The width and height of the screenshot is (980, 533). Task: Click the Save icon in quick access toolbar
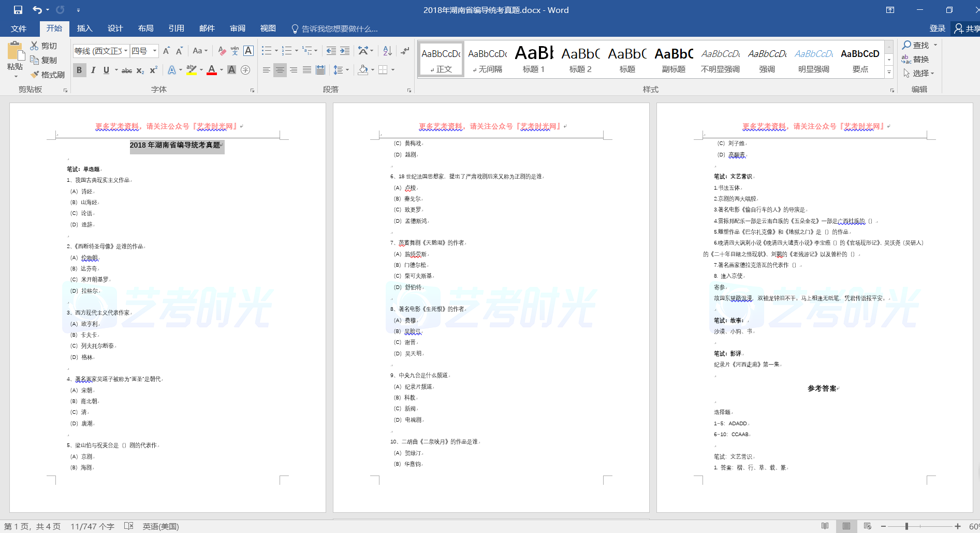pyautogui.click(x=18, y=10)
